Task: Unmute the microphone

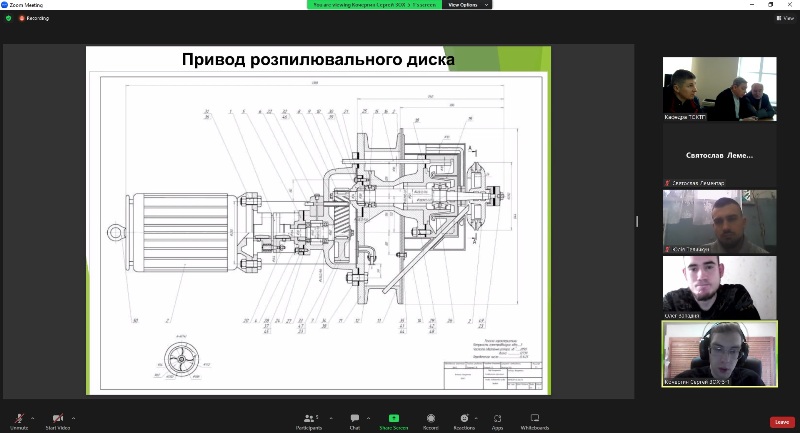Action: point(19,419)
